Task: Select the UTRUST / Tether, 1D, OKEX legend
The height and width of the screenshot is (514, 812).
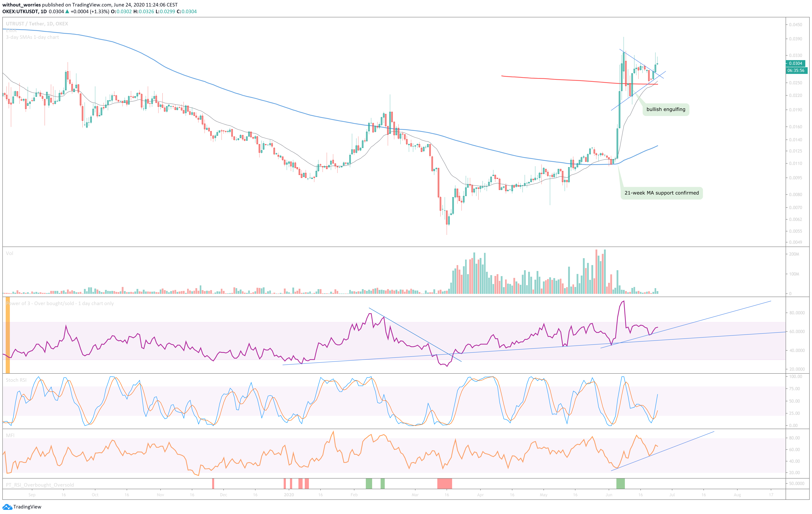Action: tap(37, 24)
